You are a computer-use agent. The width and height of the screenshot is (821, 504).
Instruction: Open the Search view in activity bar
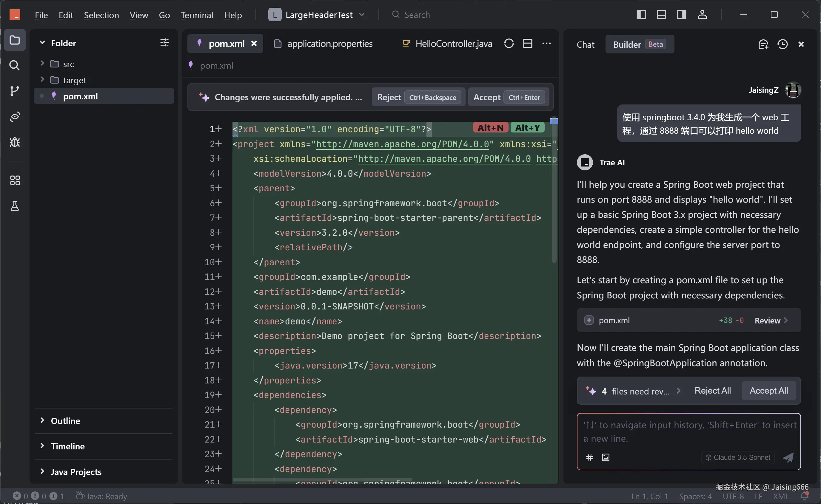[x=14, y=65]
